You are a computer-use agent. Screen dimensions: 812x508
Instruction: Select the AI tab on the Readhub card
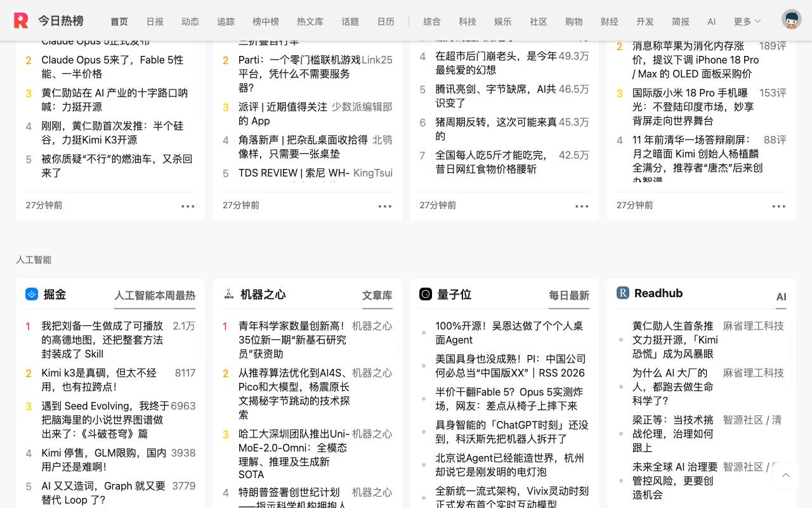(x=782, y=297)
